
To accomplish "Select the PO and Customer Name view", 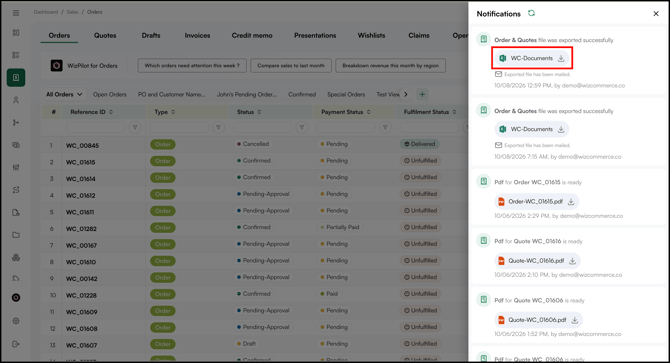I will [x=171, y=94].
